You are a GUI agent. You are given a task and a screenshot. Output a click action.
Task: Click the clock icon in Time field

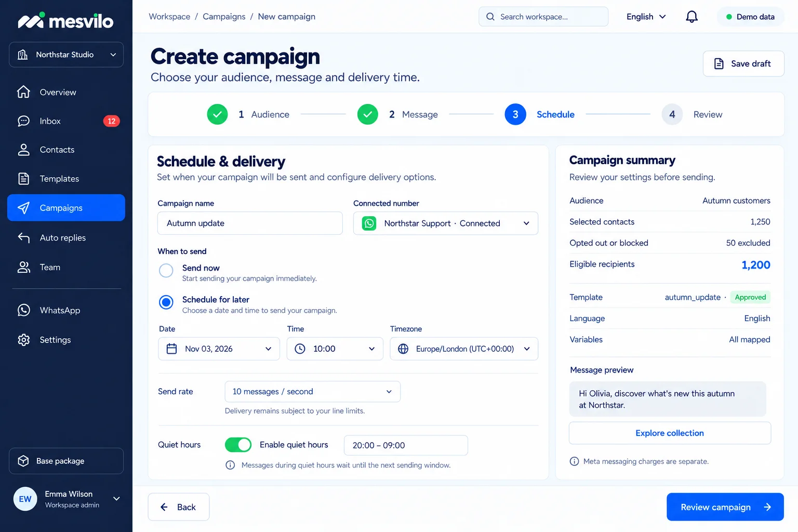(x=300, y=349)
